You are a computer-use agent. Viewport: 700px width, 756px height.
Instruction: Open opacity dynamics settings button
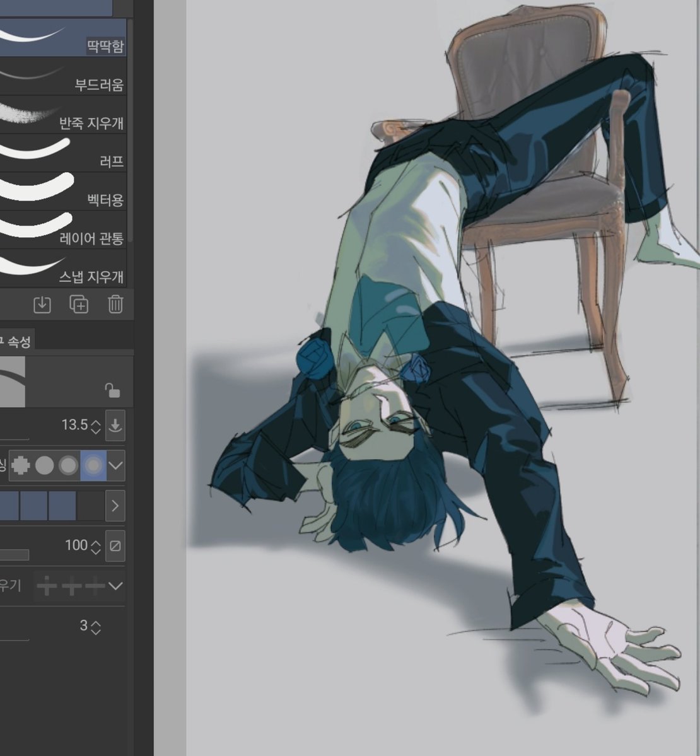[115, 546]
